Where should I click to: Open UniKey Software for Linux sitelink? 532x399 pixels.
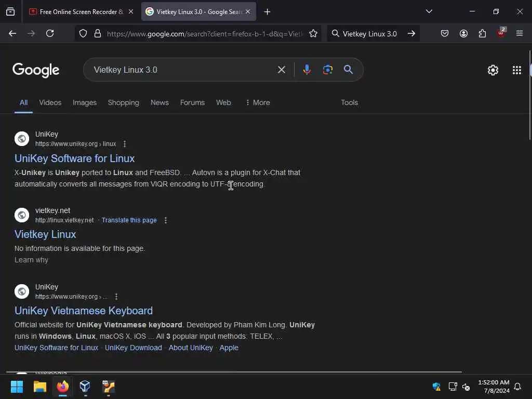[56, 348]
